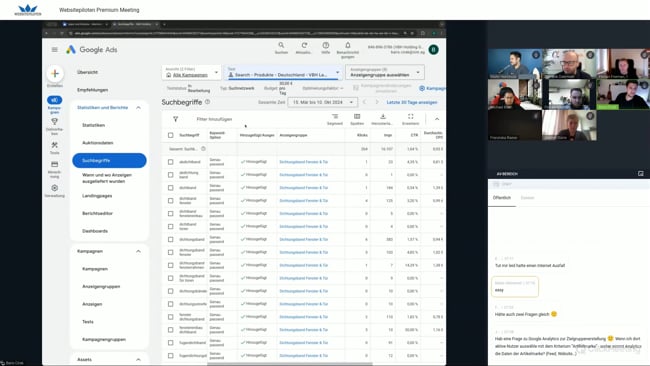The image size is (650, 366).
Task: Collapse the Kampagnen sidebar section
Action: 138,251
